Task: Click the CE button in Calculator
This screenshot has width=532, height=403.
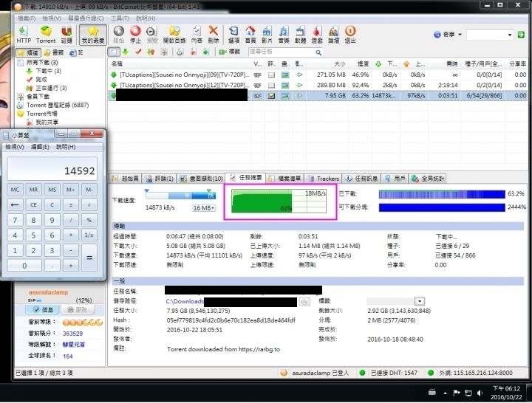Action: pyautogui.click(x=33, y=204)
